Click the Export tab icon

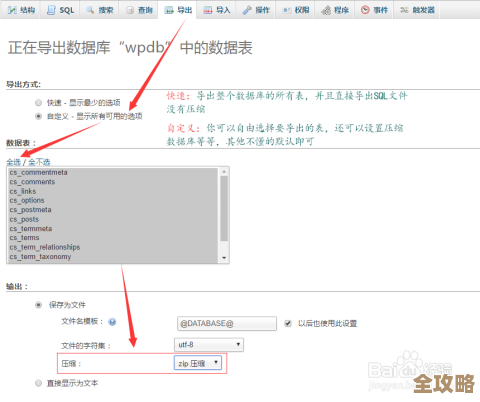coord(169,10)
